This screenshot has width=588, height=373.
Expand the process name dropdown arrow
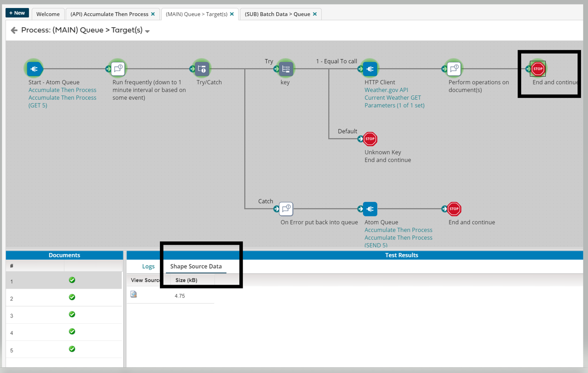147,32
